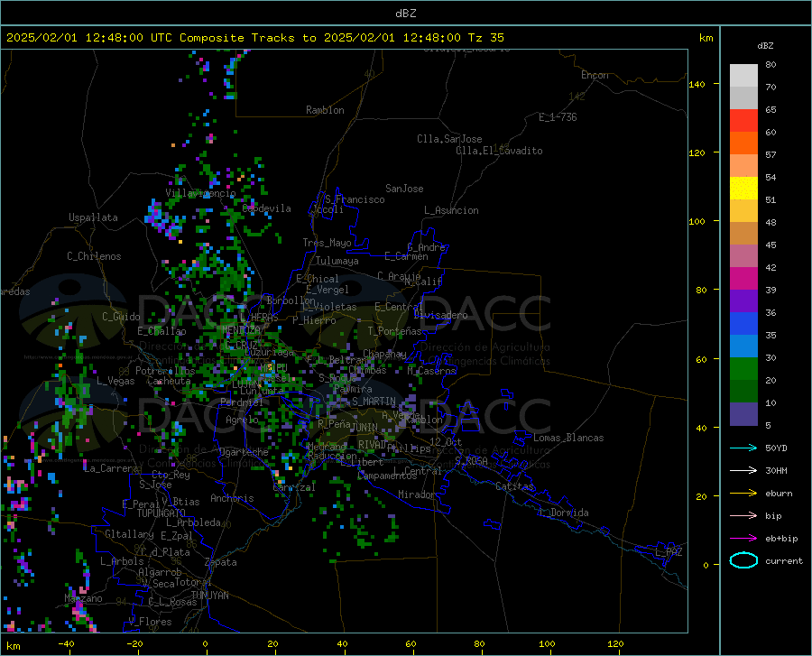Click the Divisadero map label
Image resolution: width=812 pixels, height=656 pixels.
(x=440, y=315)
